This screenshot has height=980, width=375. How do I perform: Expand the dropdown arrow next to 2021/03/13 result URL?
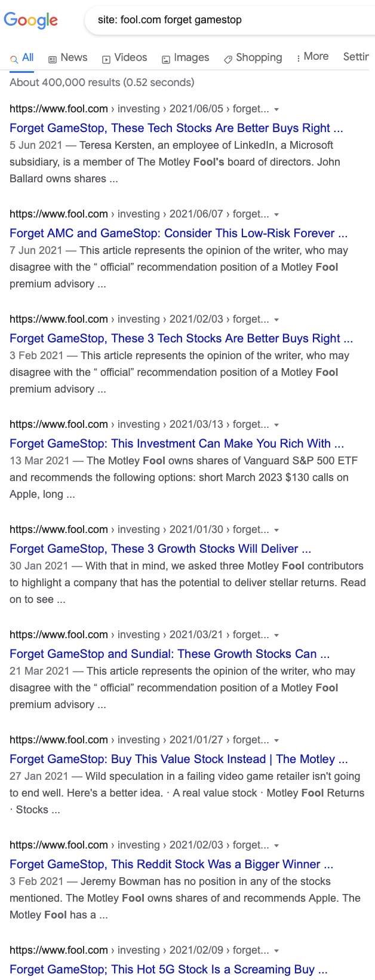[276, 425]
